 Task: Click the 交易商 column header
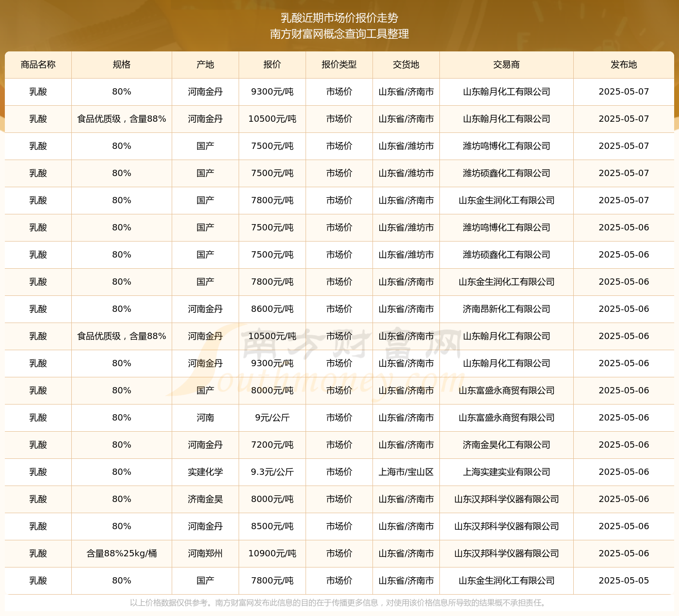pyautogui.click(x=506, y=65)
